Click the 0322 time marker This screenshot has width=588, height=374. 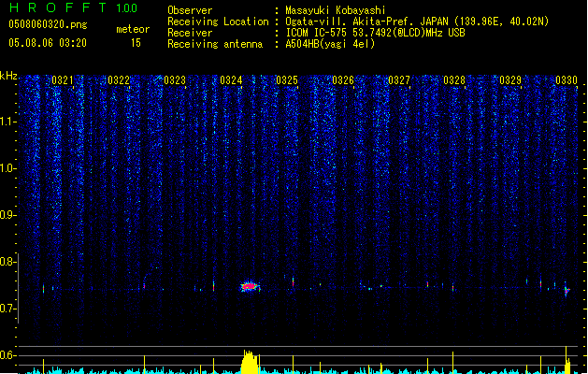(x=119, y=80)
